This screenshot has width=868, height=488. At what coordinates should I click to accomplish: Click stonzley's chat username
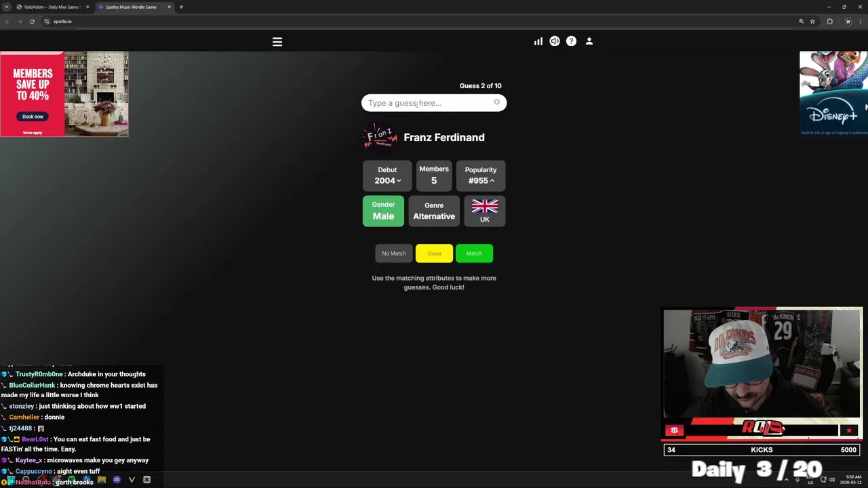pyautogui.click(x=21, y=406)
